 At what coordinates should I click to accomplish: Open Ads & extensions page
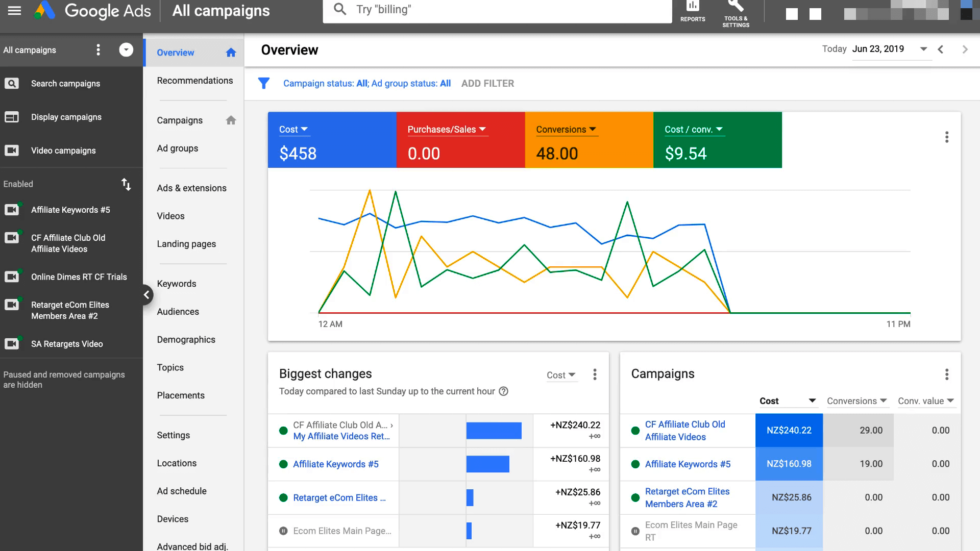click(192, 188)
